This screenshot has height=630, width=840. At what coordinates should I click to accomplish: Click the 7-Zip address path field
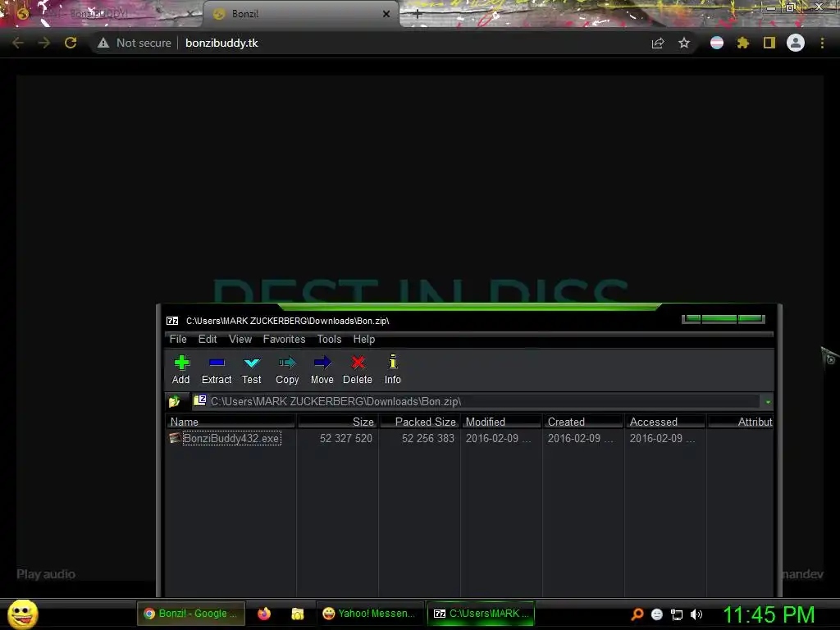coord(476,401)
